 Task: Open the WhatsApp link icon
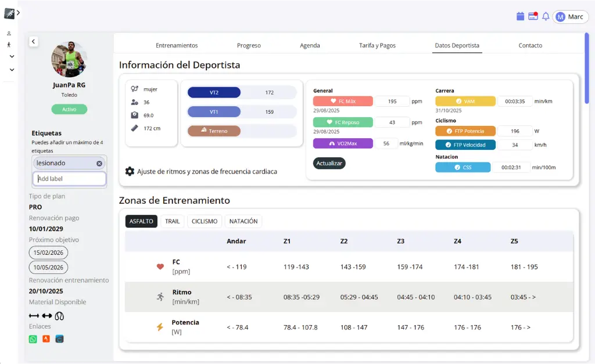[33, 339]
